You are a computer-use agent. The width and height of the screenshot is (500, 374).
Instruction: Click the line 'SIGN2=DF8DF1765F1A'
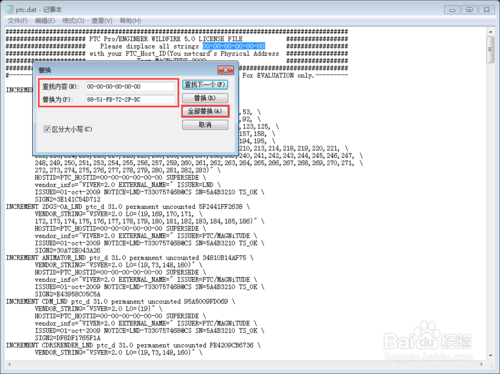tap(68, 338)
